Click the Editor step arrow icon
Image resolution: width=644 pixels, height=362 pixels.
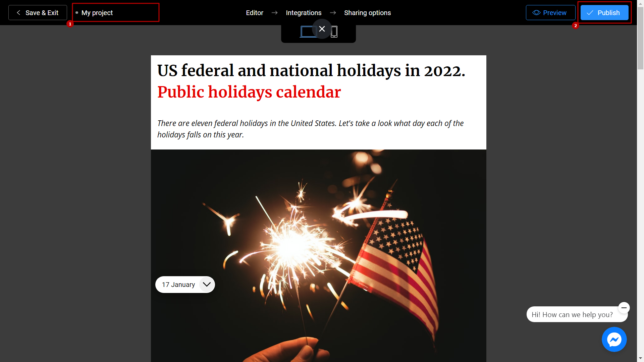[x=275, y=13]
